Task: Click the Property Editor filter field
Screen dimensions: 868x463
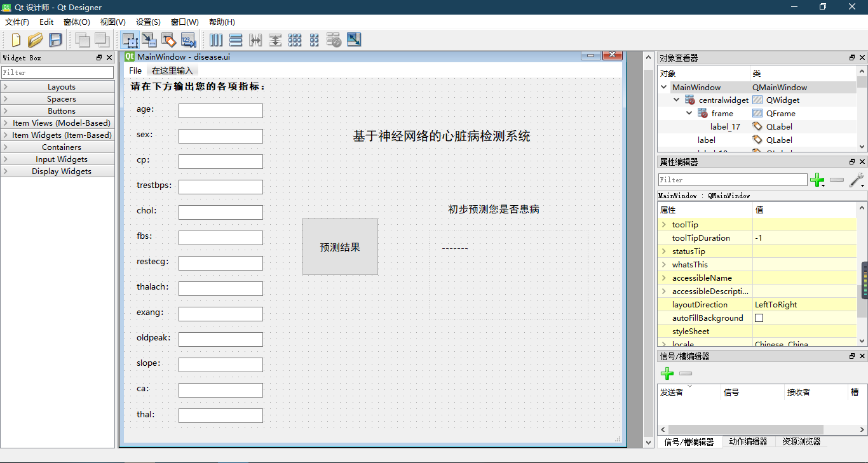Action: pyautogui.click(x=733, y=180)
